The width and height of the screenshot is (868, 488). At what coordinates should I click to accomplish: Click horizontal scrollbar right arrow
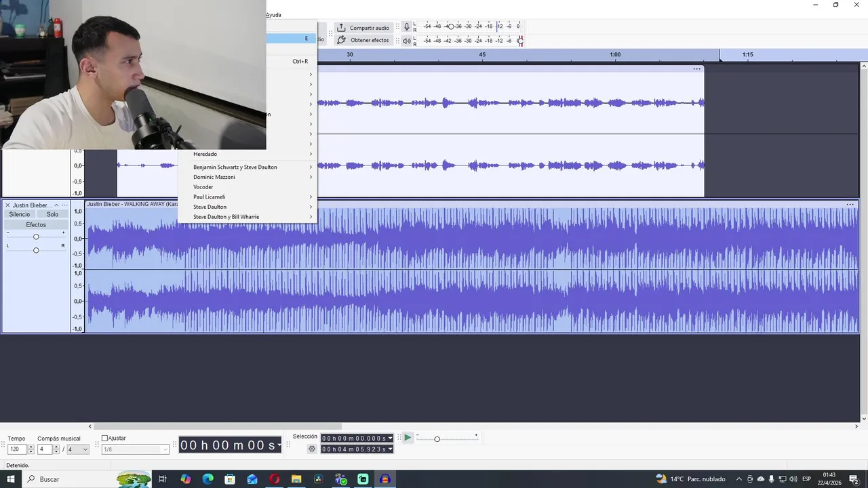(857, 426)
